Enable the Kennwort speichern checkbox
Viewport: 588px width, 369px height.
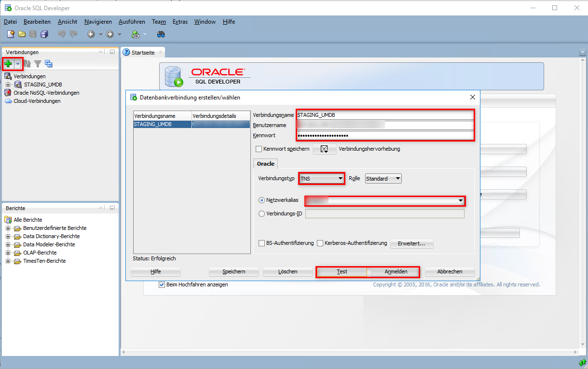point(259,149)
